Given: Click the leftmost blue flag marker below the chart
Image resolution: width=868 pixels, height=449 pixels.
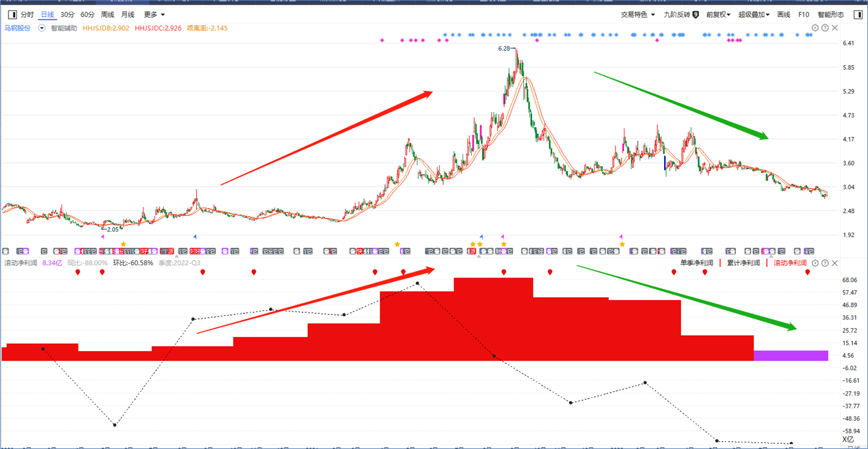Looking at the screenshot, I should point(195,236).
